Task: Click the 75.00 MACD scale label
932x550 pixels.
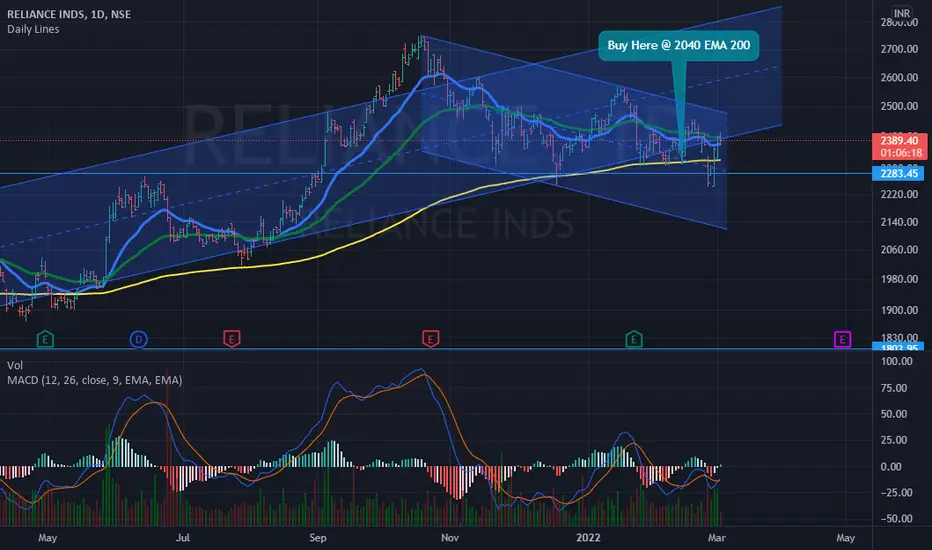Action: click(x=894, y=388)
